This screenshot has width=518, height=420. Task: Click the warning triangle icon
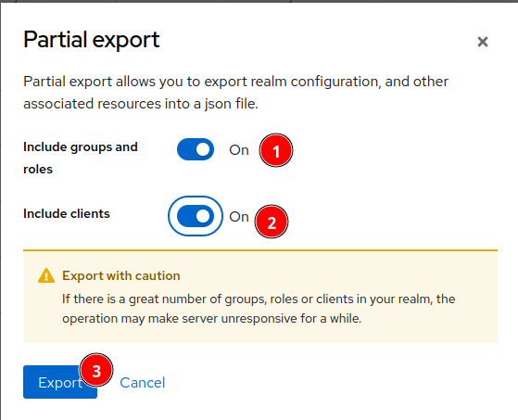[46, 275]
